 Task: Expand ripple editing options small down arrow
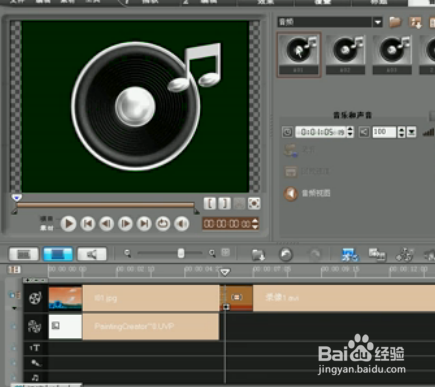coord(14,308)
